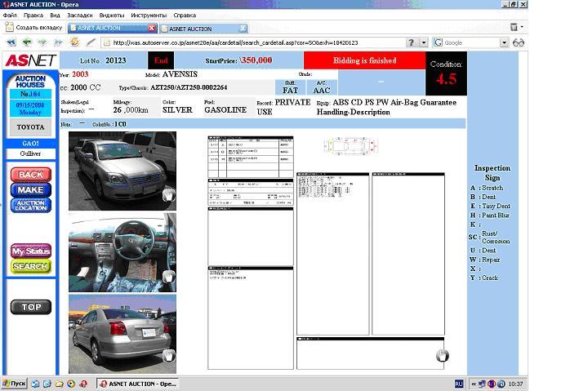The width and height of the screenshot is (588, 391).
Task: Open the Google search engine dropdown
Action: point(504,42)
